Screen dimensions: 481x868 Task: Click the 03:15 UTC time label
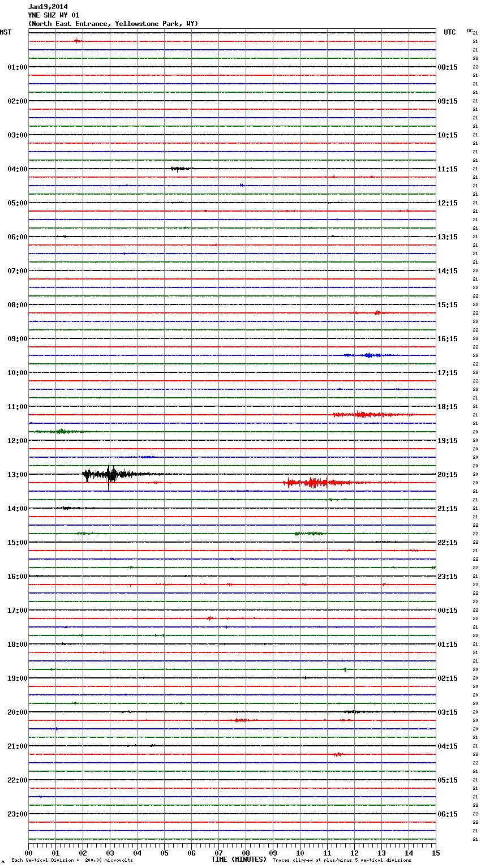coord(448,712)
